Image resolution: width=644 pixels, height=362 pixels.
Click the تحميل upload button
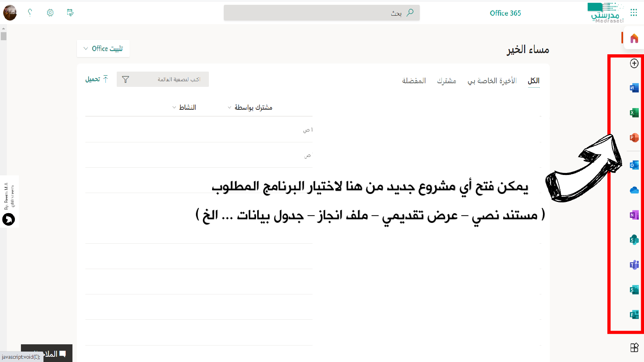tap(97, 79)
